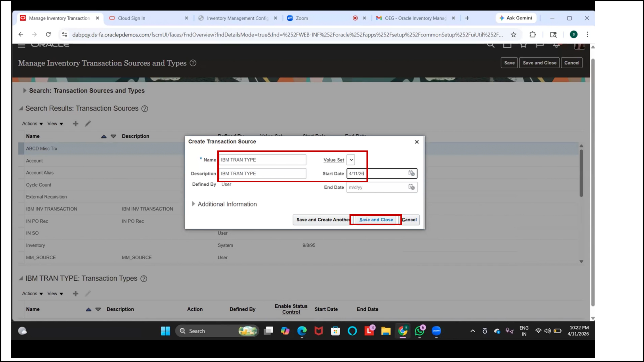Reload the page
Image resolution: width=644 pixels, height=362 pixels.
point(48,35)
